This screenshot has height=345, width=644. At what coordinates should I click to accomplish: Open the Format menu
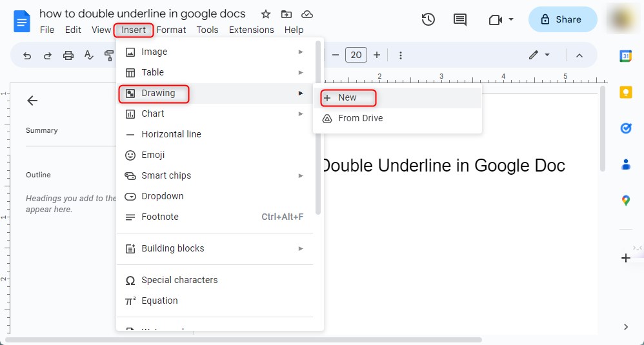point(171,30)
